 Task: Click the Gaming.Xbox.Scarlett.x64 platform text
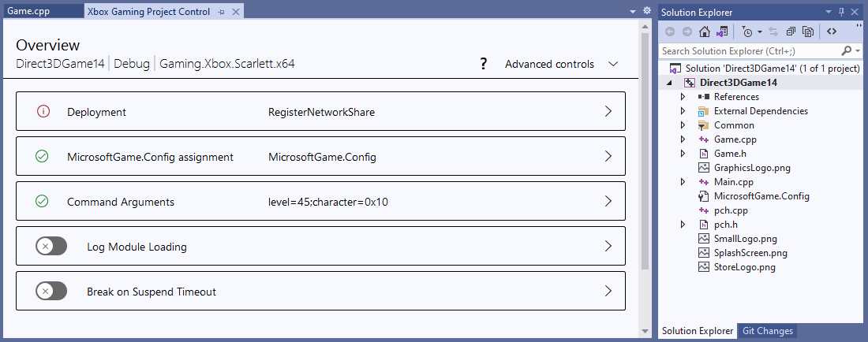[x=227, y=64]
